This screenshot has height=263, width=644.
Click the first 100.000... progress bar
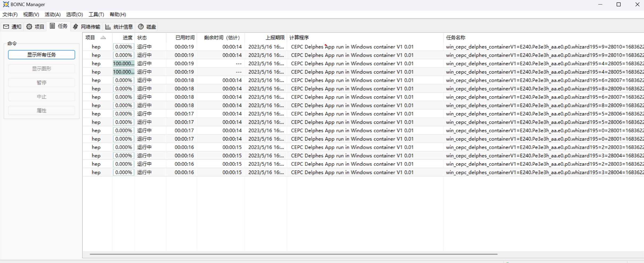(124, 63)
